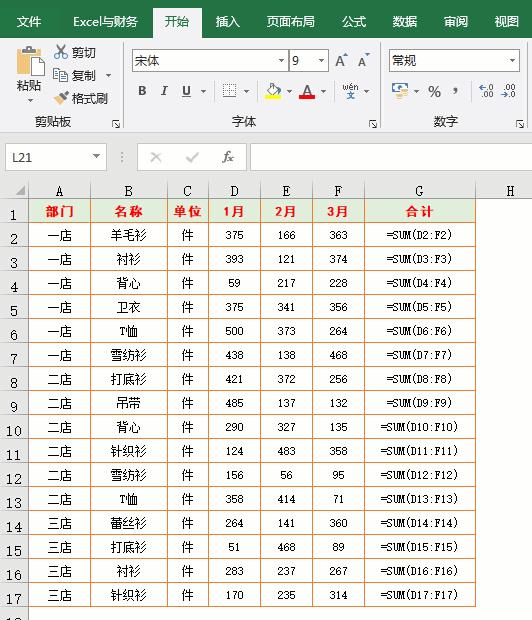Viewport: 532px width, 620px height.
Task: Apply yellow fill color bucket
Action: click(273, 91)
